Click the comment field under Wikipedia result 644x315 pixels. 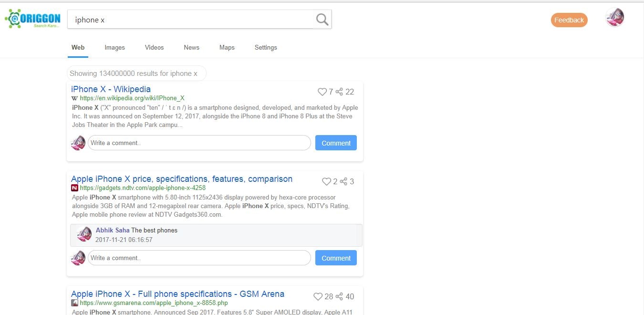pos(199,143)
